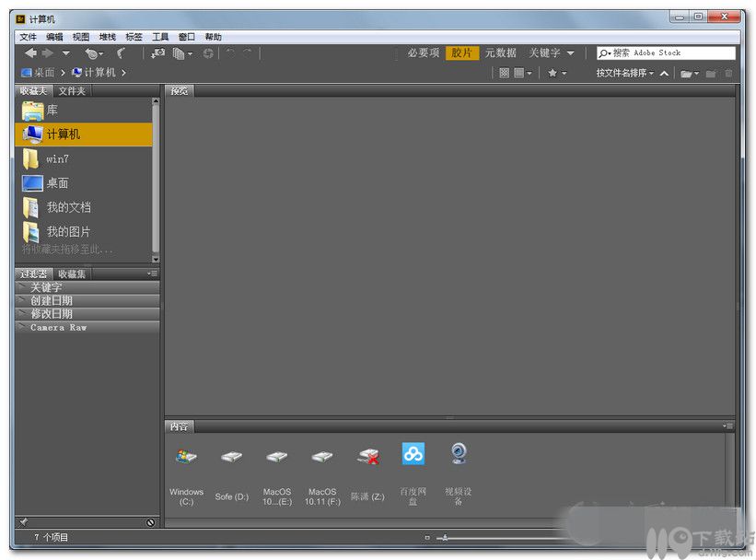Expand the 关键字 filter section
This screenshot has height=560, width=756.
87,287
